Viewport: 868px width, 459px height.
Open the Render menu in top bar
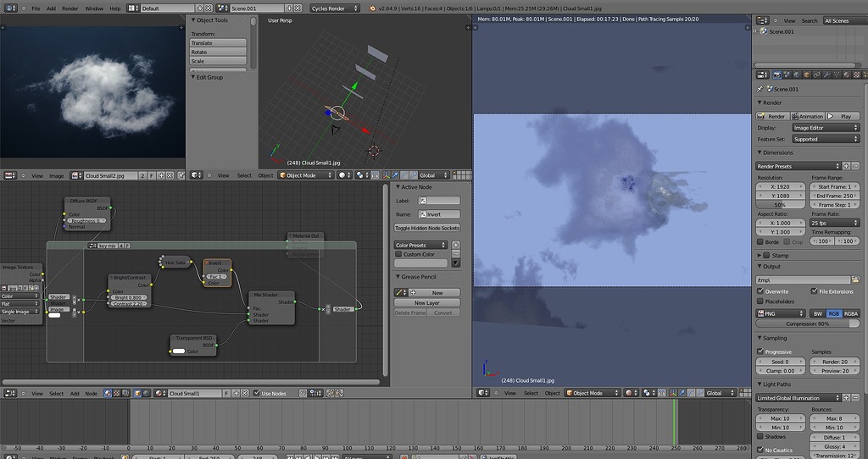coord(70,8)
